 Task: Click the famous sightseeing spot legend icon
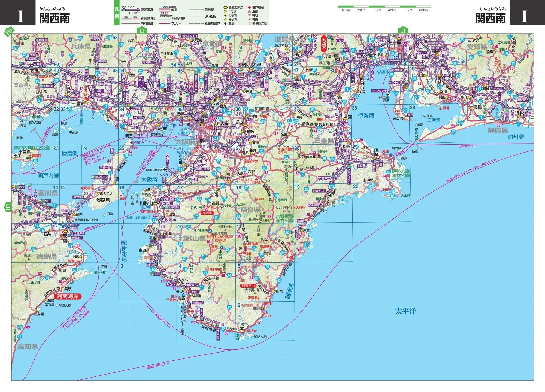point(249,24)
